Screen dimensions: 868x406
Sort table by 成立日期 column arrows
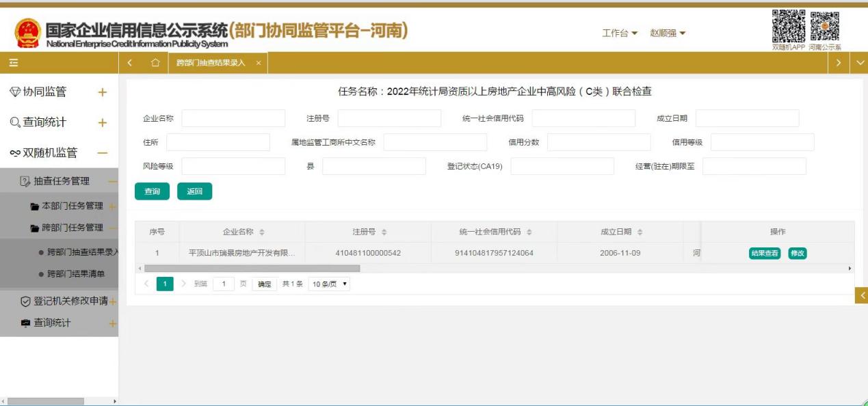click(x=639, y=232)
